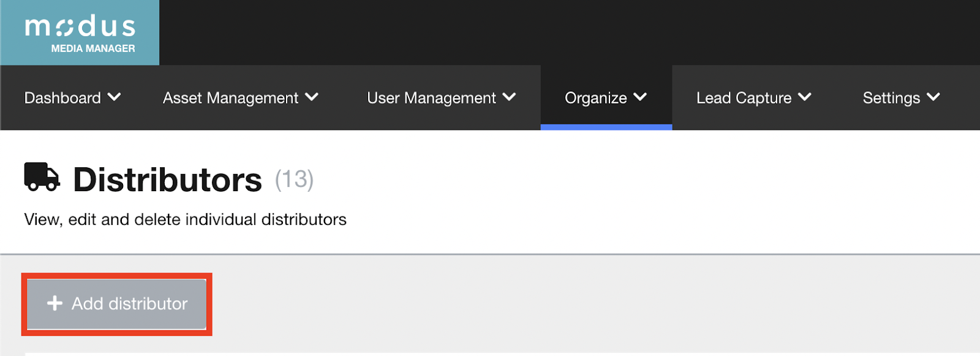Expand the Asset Management chevron arrow
The image size is (980, 356).
(312, 97)
